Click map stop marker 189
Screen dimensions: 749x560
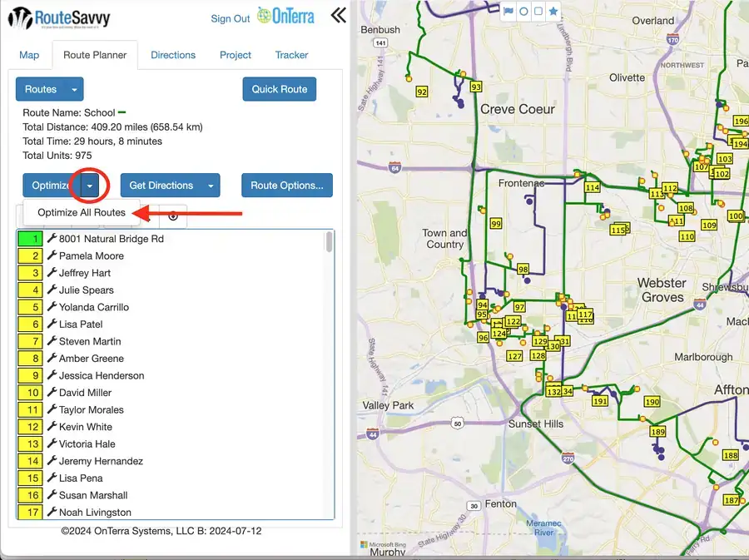tap(657, 432)
